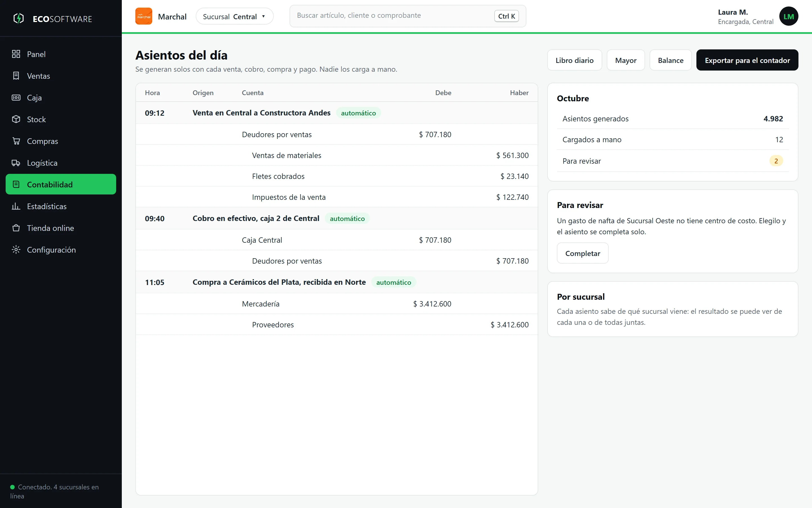
Task: Open Configuración in sidebar
Action: click(61, 250)
